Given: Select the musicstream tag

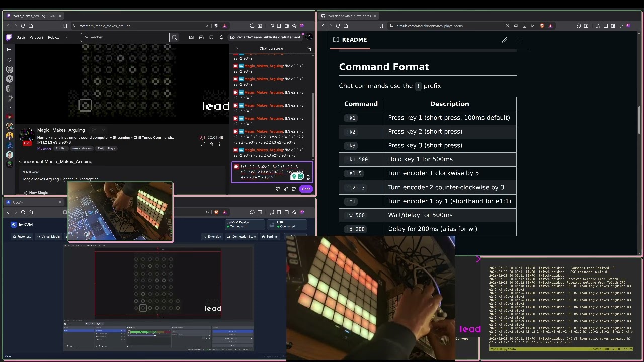Looking at the screenshot, I should pyautogui.click(x=82, y=148).
